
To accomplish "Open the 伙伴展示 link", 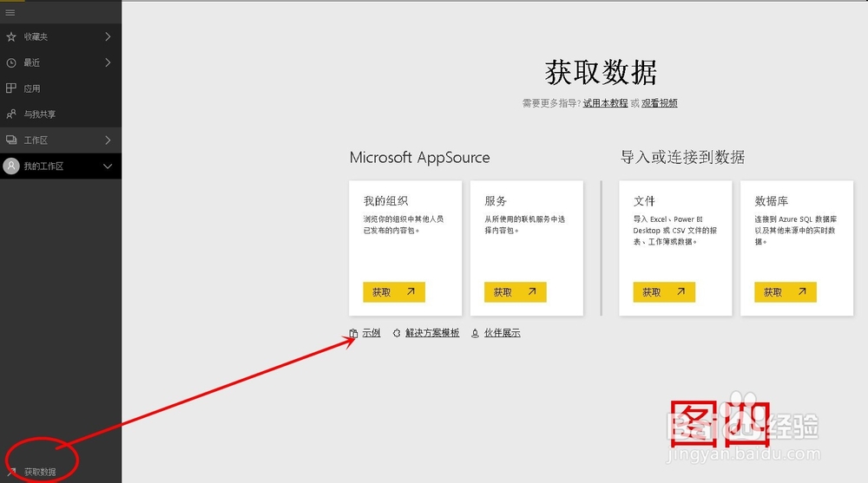I will coord(502,333).
